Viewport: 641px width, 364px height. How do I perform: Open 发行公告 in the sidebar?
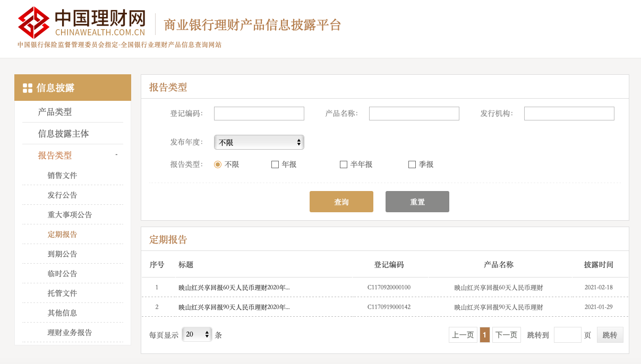(62, 195)
